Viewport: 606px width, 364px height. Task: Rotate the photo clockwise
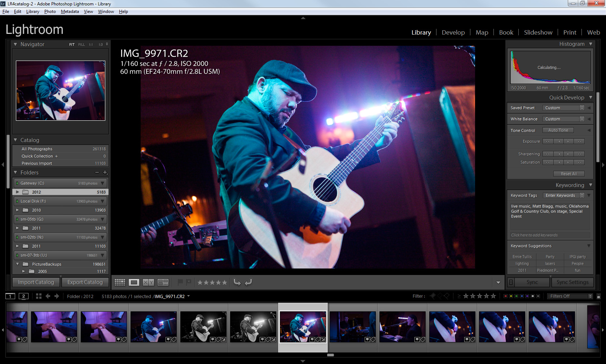coord(248,282)
